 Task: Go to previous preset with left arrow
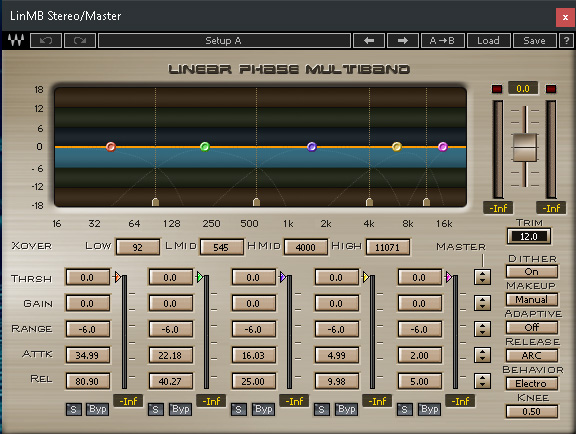pyautogui.click(x=369, y=40)
